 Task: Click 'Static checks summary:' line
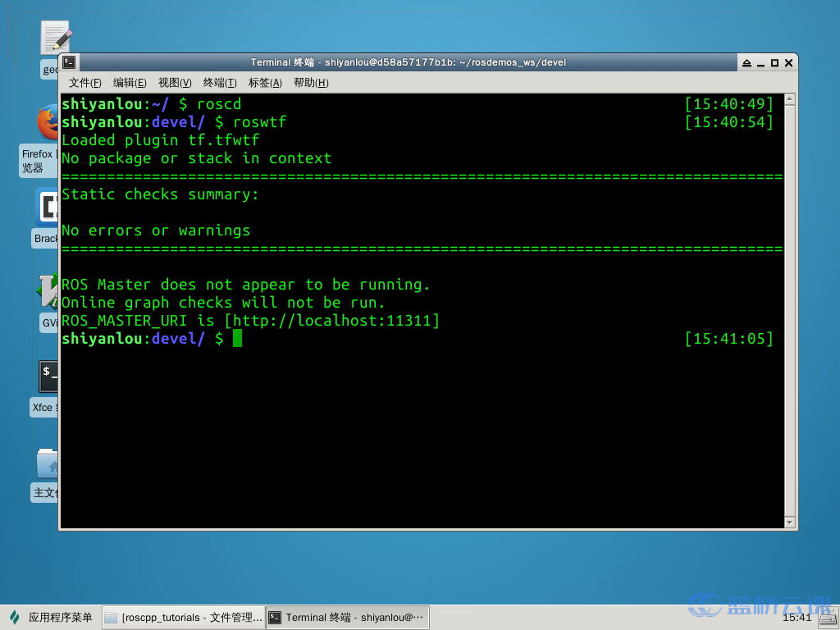160,194
